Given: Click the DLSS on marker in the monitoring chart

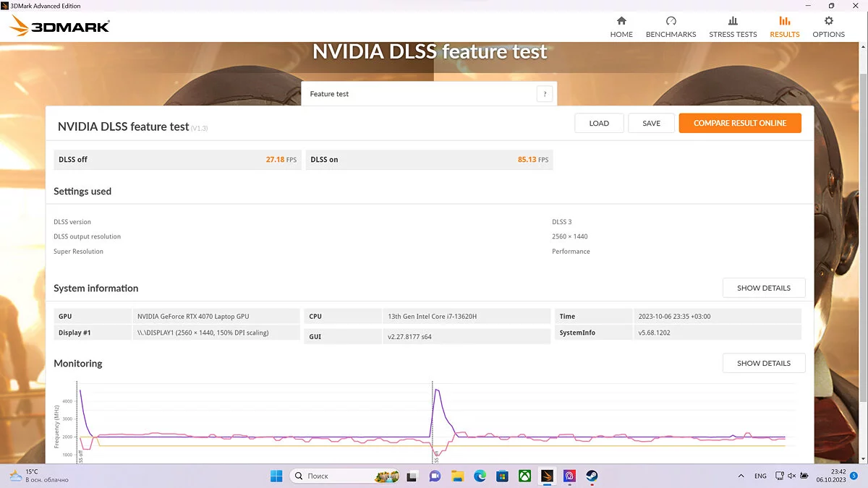Looking at the screenshot, I should [436, 457].
